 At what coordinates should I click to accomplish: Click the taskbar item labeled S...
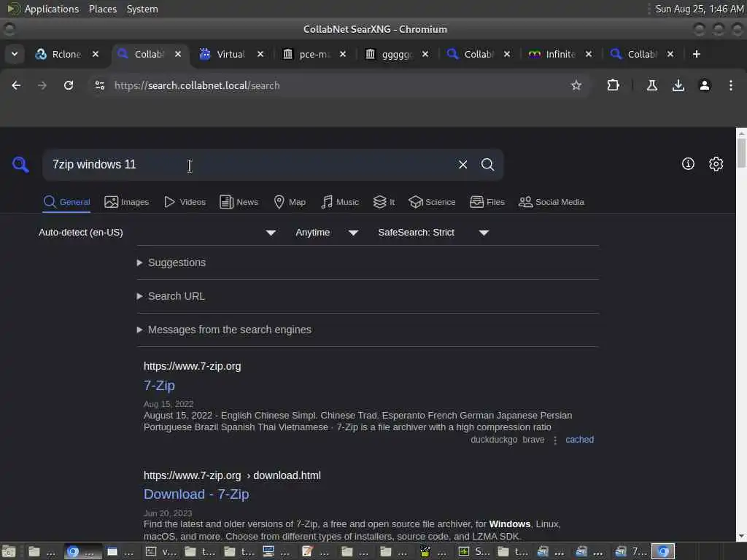[x=474, y=551]
